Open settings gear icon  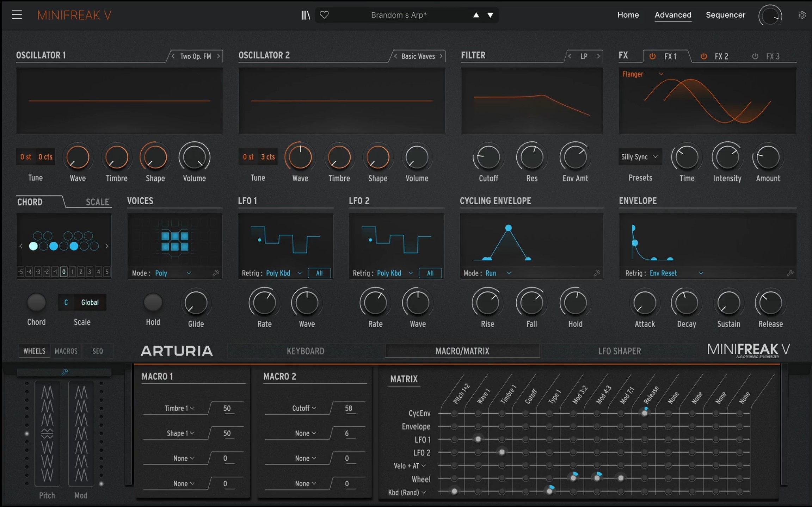(802, 15)
